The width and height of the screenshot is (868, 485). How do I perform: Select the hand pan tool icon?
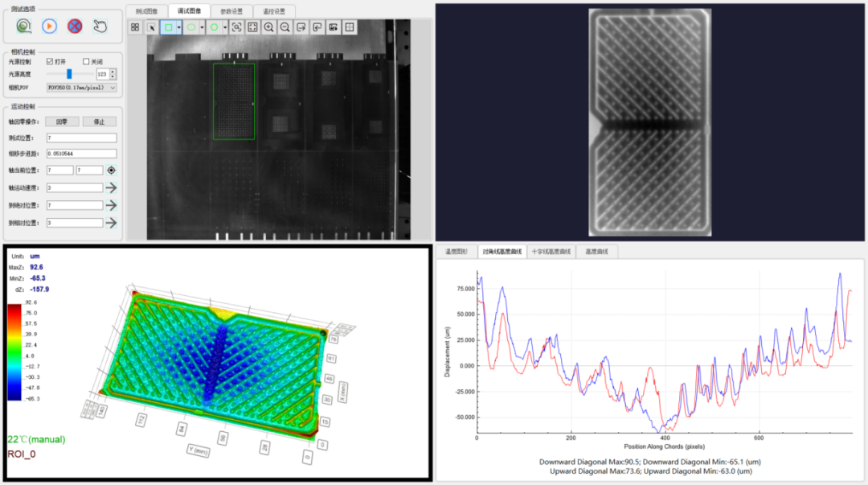click(x=100, y=26)
